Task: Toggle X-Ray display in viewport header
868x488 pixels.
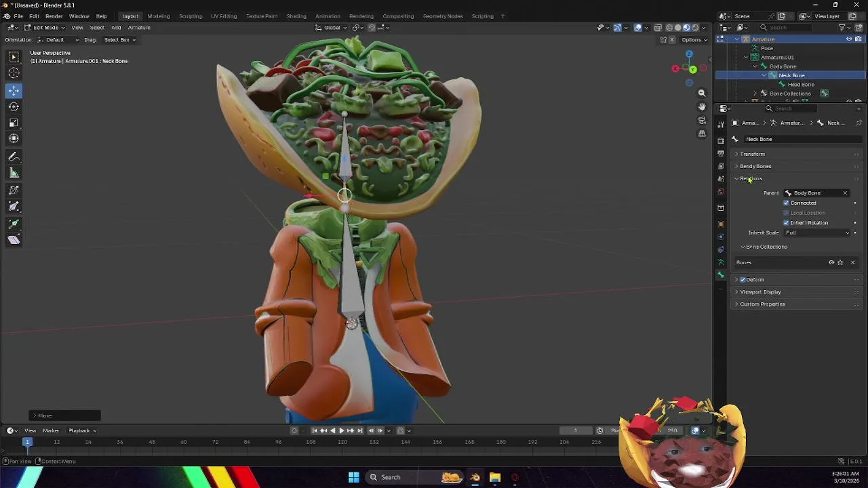Action: tap(657, 28)
